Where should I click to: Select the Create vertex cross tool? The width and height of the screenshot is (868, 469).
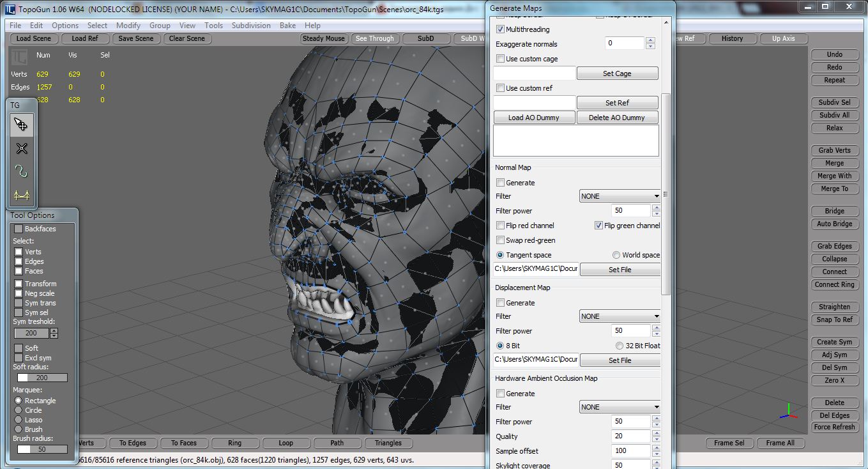(22, 148)
